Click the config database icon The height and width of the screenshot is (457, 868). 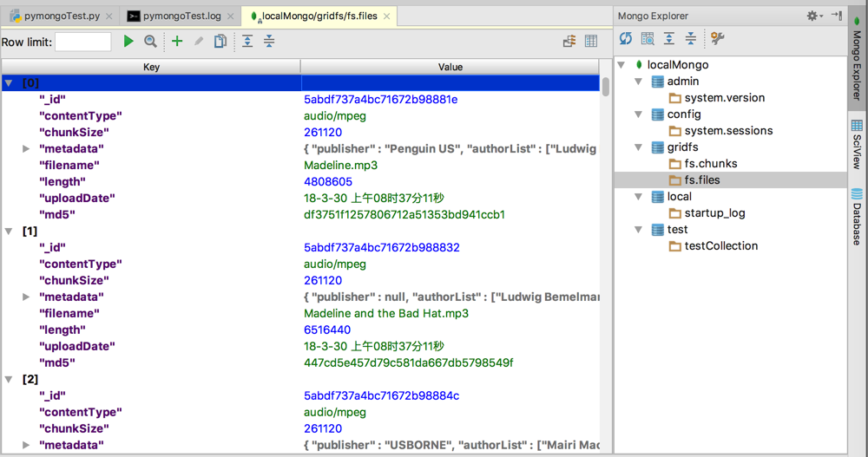[658, 114]
